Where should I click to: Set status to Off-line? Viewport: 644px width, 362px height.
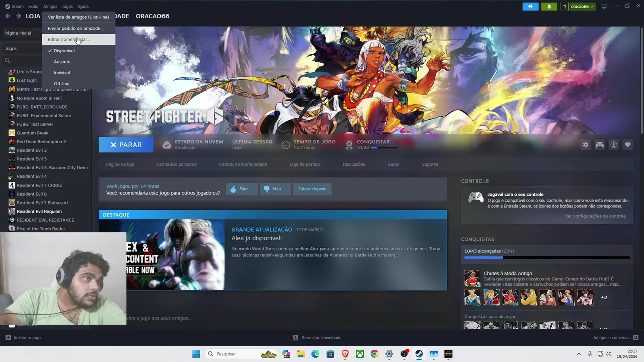pyautogui.click(x=78, y=84)
